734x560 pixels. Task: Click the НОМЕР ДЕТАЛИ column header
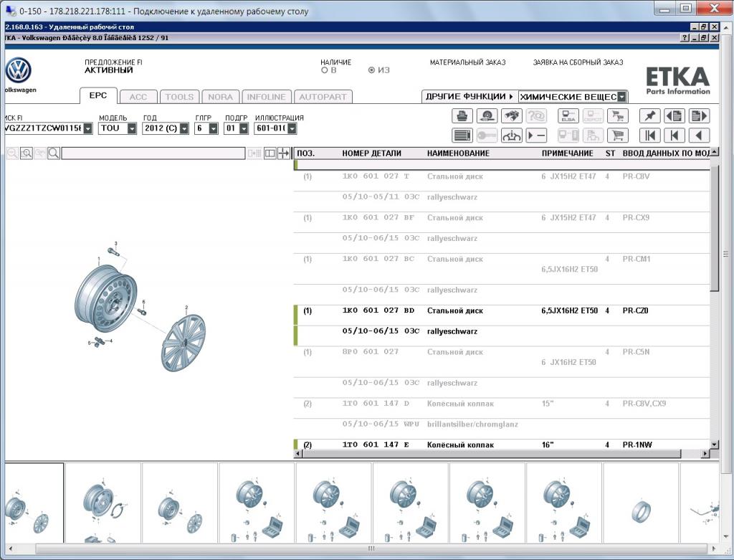pos(372,153)
